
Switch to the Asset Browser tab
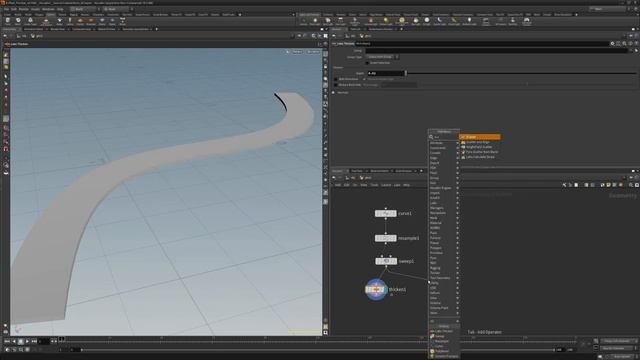(x=404, y=171)
